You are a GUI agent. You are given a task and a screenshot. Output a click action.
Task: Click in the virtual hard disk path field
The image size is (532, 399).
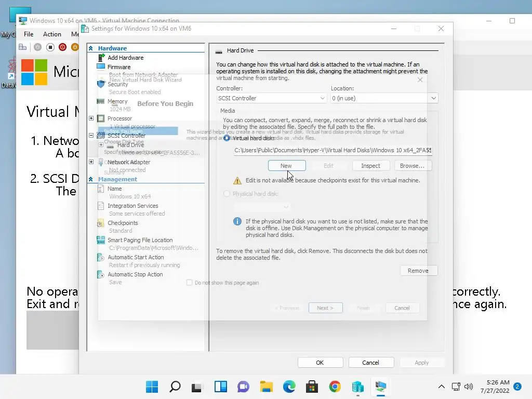coord(333,150)
